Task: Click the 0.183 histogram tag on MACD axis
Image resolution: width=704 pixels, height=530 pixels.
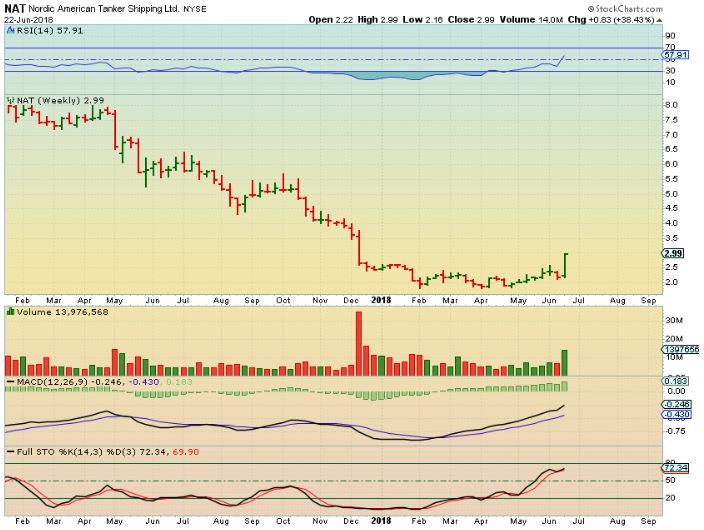Action: click(x=675, y=381)
